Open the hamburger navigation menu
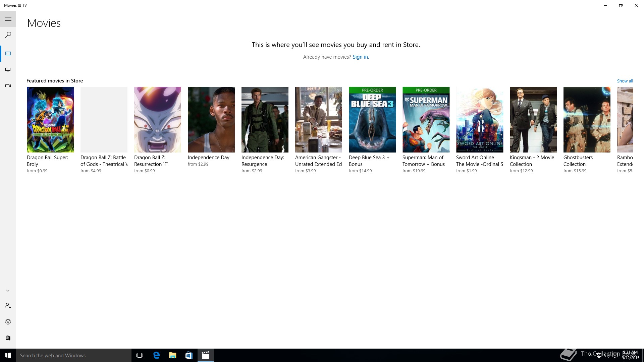This screenshot has width=644, height=362. point(8,19)
